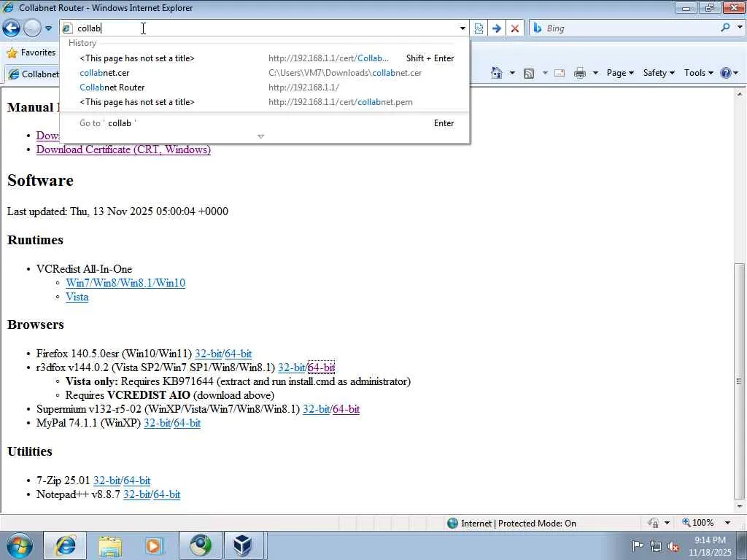
Task: Click the Home toolbar icon
Action: [496, 73]
